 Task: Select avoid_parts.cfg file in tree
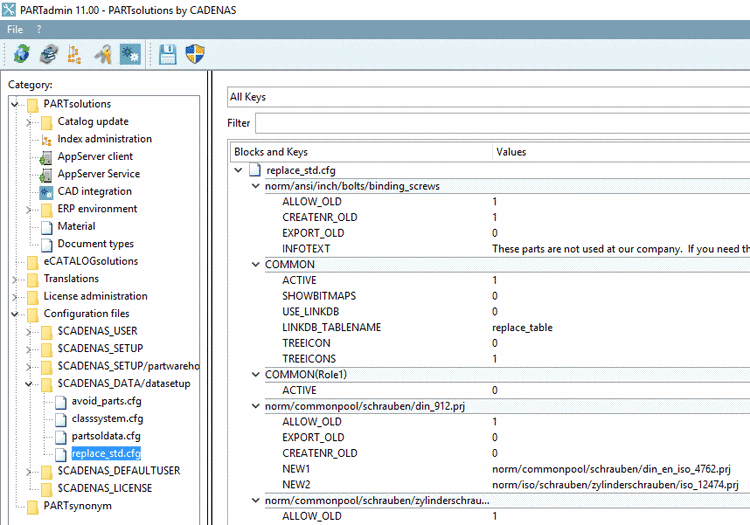(106, 401)
